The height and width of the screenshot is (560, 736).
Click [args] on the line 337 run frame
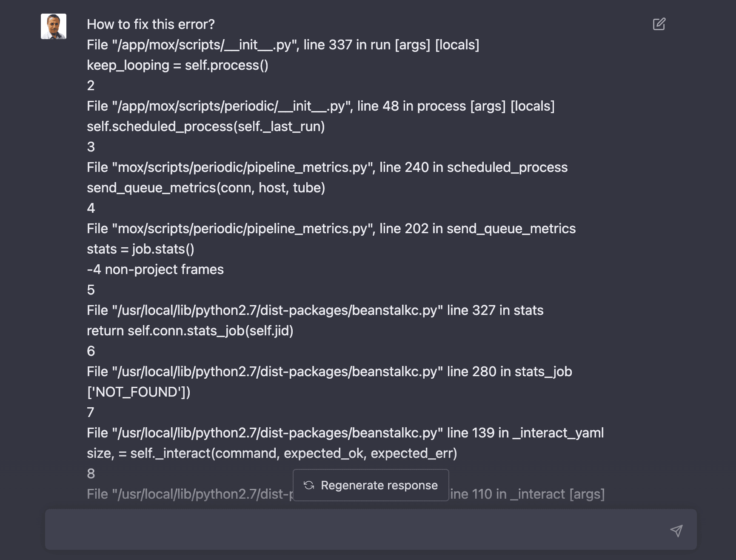[x=412, y=45]
